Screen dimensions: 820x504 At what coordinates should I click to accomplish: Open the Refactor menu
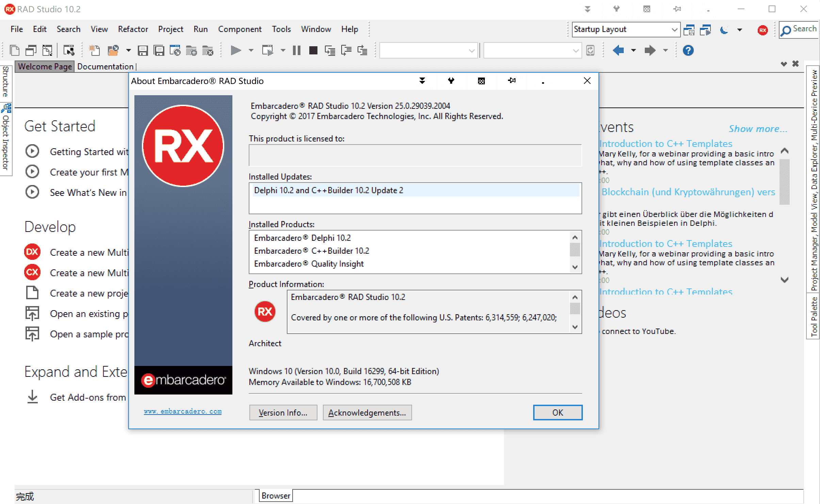pos(133,29)
